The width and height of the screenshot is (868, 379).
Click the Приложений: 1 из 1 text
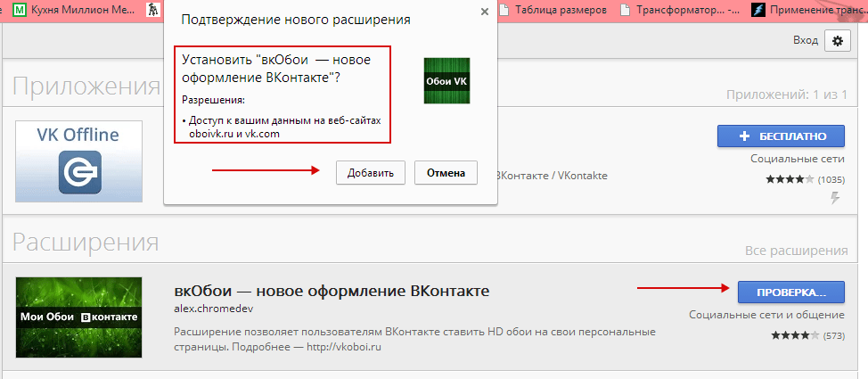tap(787, 95)
